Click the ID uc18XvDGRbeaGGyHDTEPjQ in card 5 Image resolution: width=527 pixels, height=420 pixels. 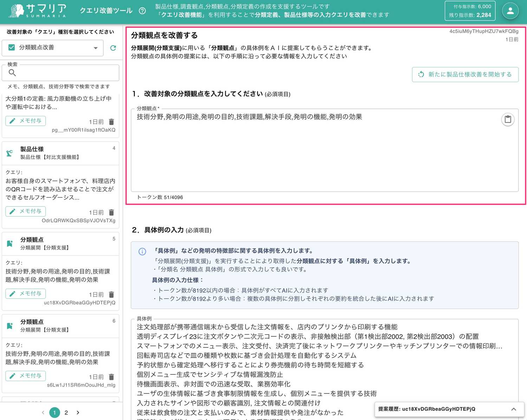pyautogui.click(x=79, y=303)
